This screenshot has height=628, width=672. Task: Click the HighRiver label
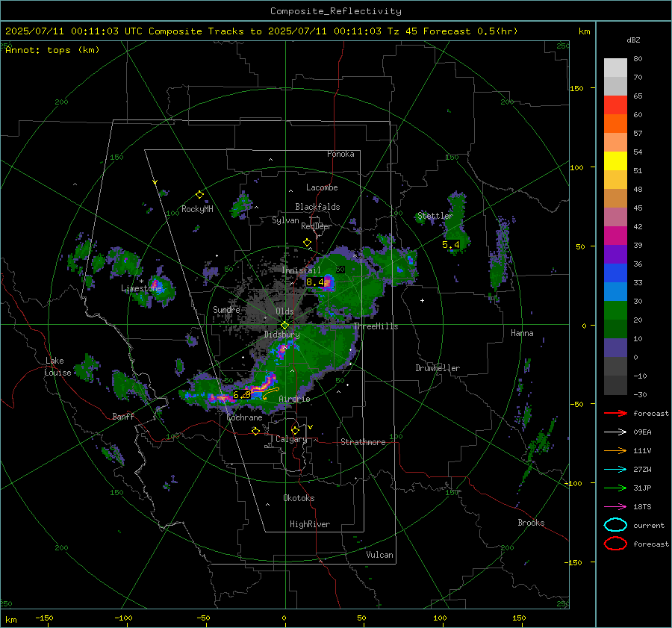(x=310, y=524)
